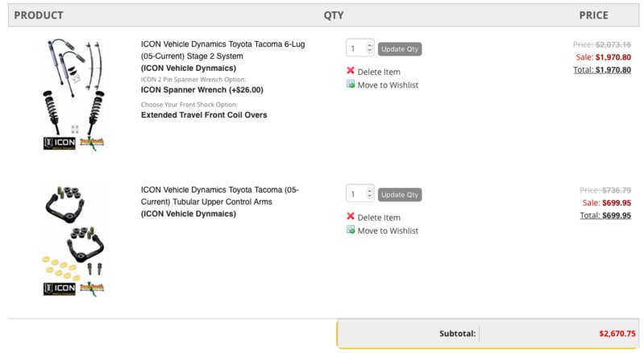Image resolution: width=644 pixels, height=353 pixels.
Task: Open ICON Tubular Upper Control Arms product link
Action: [220, 196]
